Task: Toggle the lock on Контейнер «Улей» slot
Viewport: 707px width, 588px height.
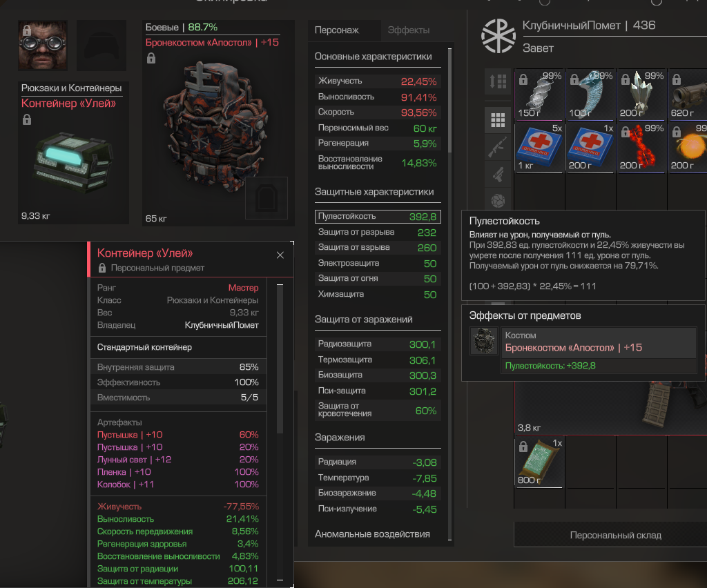Action: tap(27, 119)
